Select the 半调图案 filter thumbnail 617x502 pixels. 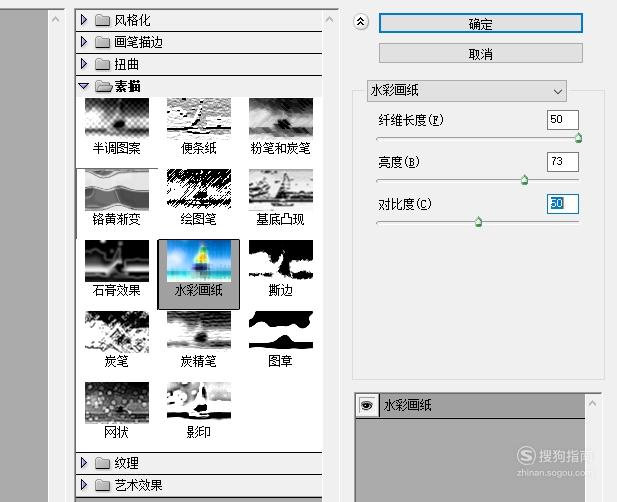117,118
